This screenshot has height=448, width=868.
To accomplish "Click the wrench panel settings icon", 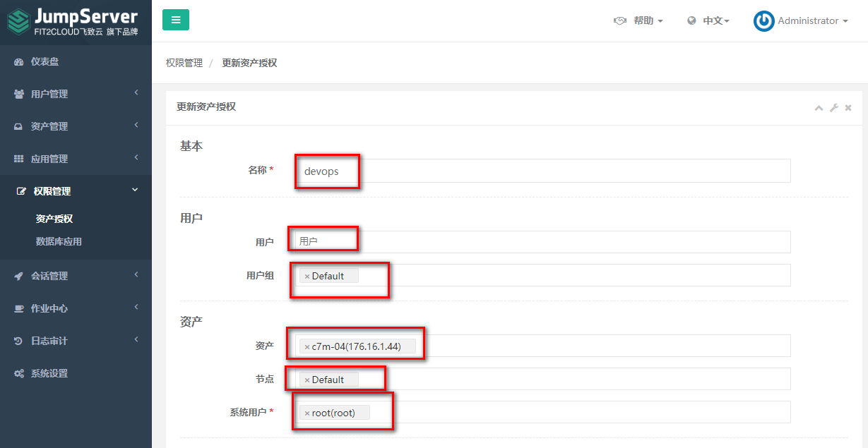I will click(x=833, y=108).
